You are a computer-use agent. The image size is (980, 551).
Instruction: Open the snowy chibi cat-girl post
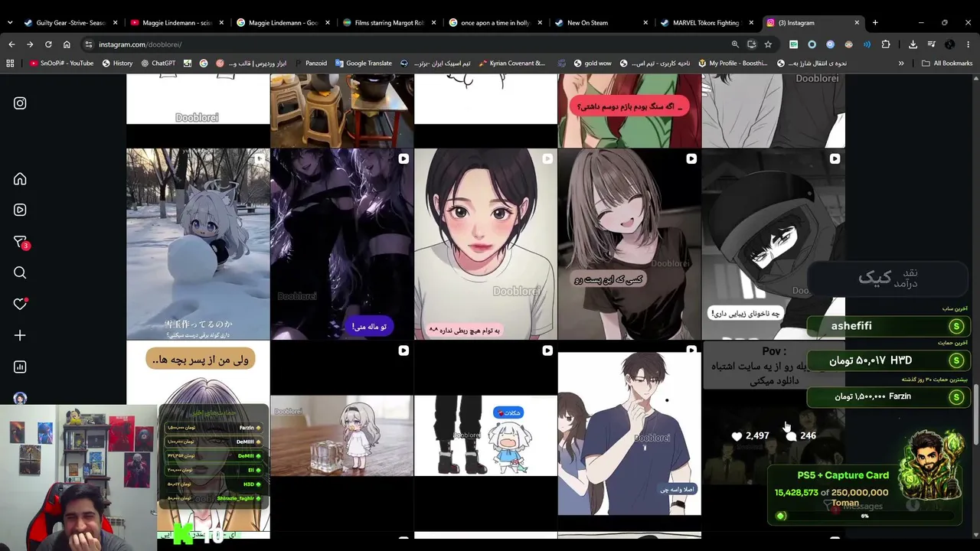pos(198,244)
